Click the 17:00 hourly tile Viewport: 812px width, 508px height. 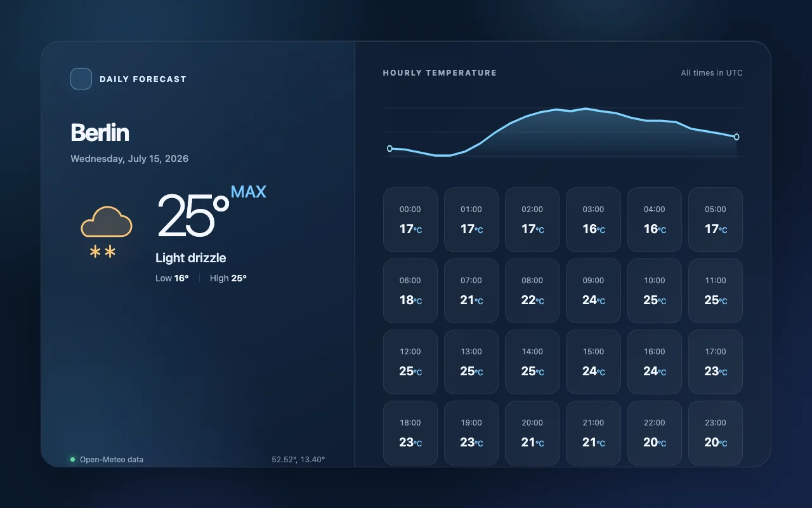point(716,362)
